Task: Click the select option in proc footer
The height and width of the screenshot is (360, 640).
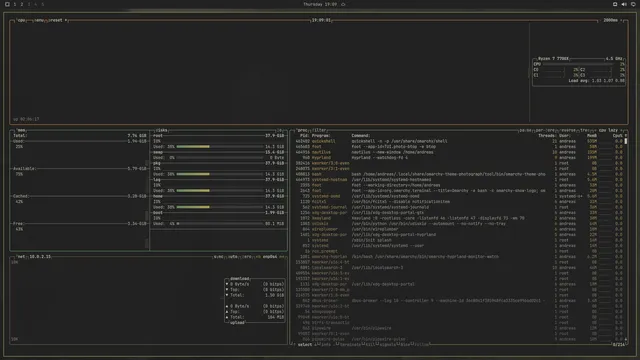Action: tap(304, 345)
